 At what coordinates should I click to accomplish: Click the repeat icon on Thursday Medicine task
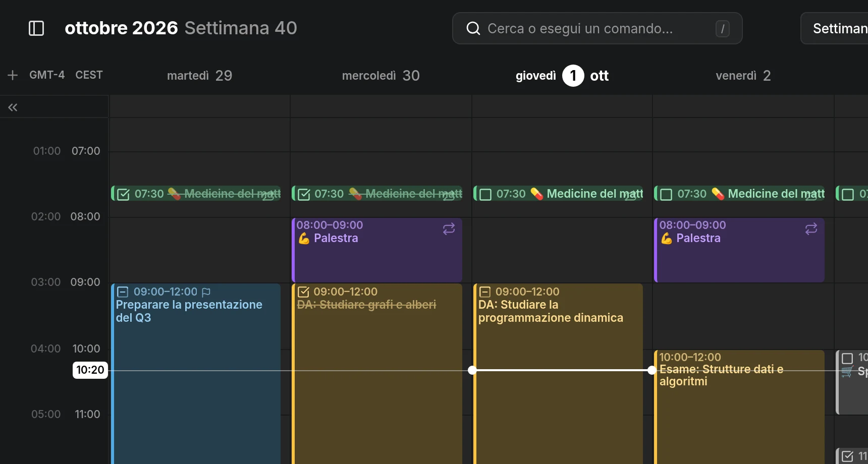tap(631, 196)
